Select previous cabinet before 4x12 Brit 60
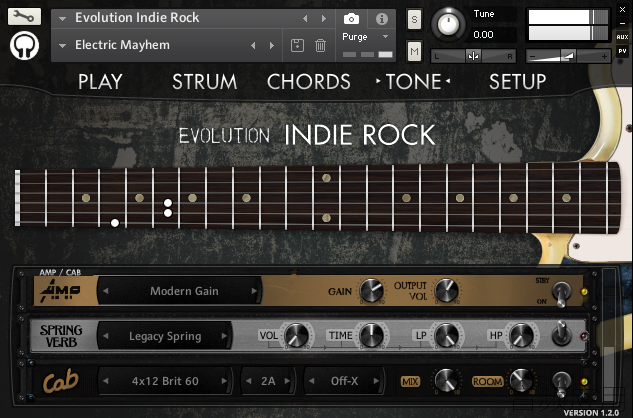 pos(106,381)
